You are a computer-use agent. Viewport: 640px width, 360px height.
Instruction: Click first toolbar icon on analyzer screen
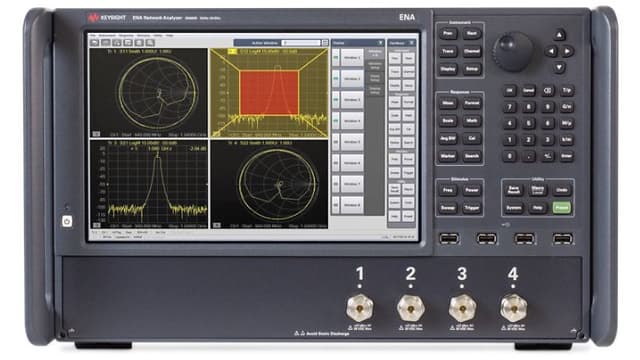click(94, 42)
